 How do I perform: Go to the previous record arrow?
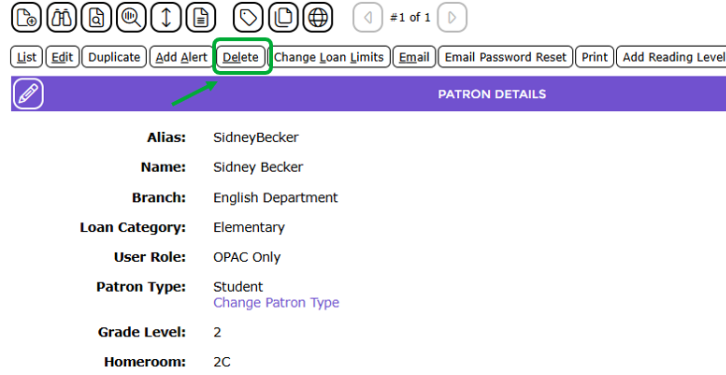point(368,18)
